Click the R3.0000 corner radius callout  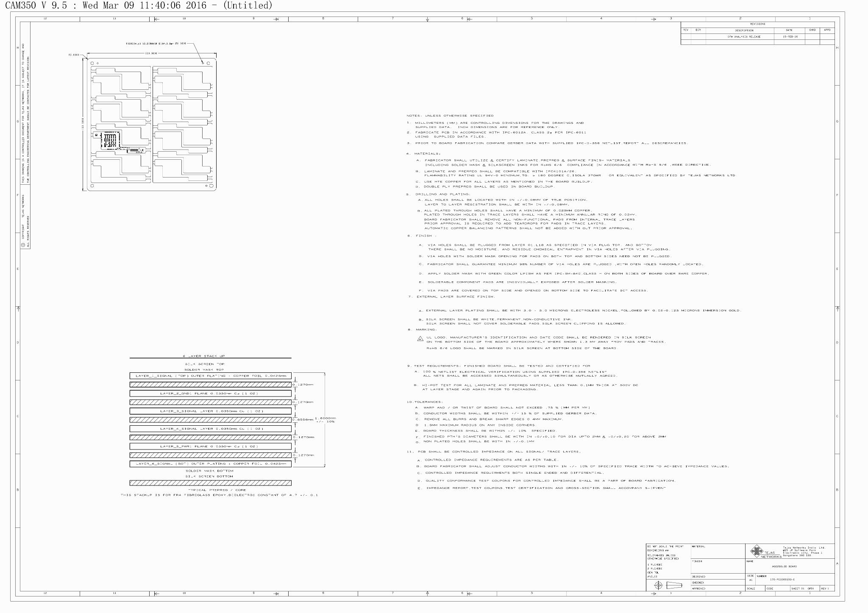(74, 55)
